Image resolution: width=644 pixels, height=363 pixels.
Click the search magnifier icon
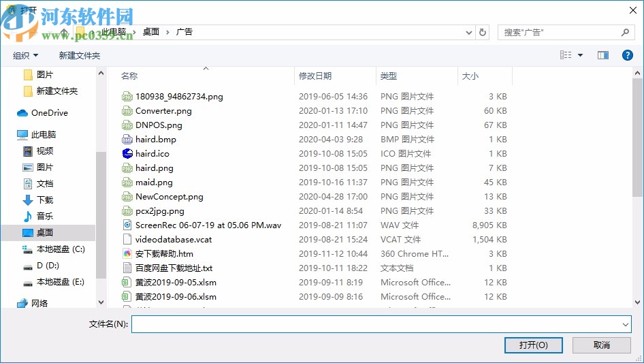625,32
